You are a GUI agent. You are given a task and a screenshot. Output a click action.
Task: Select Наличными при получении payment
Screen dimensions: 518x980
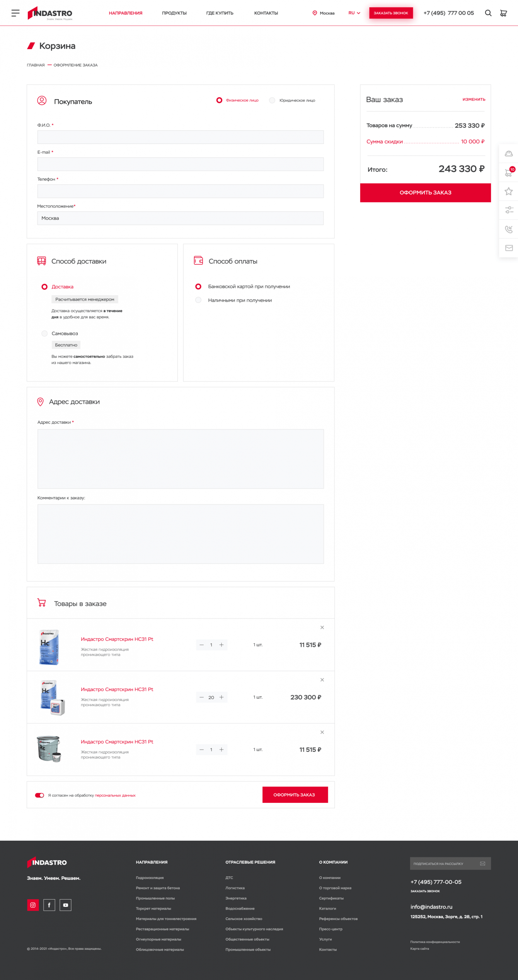tap(198, 300)
